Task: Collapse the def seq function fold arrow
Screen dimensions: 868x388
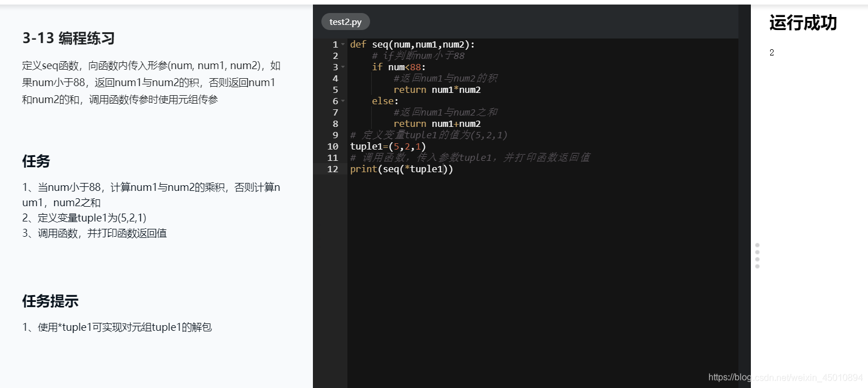Action: 343,44
